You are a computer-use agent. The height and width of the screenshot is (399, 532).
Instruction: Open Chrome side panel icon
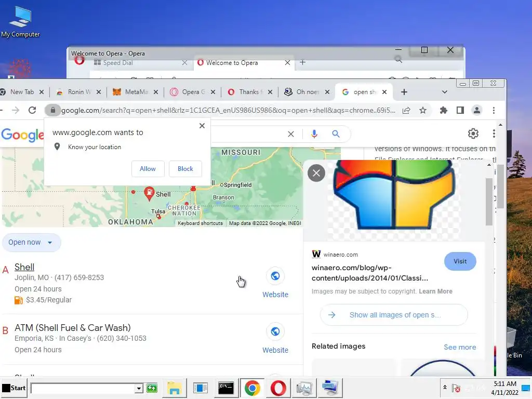460,110
